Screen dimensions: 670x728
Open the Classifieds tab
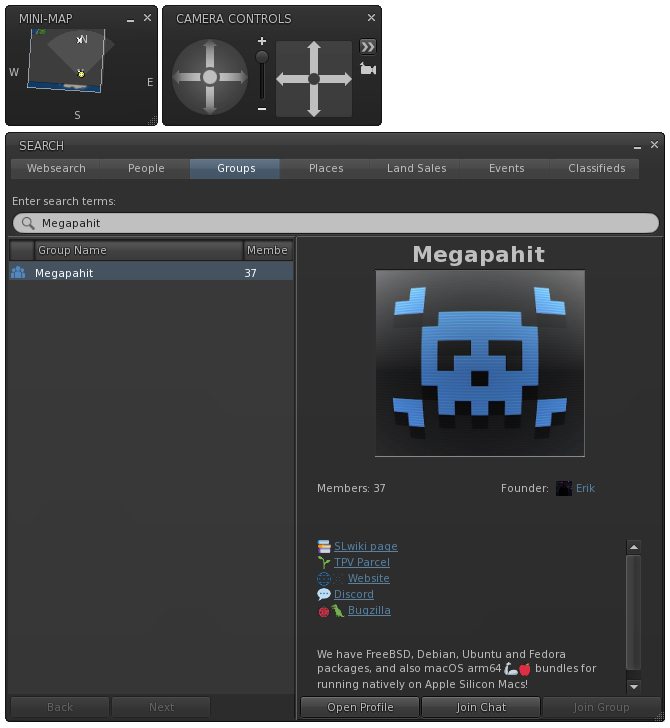click(596, 169)
